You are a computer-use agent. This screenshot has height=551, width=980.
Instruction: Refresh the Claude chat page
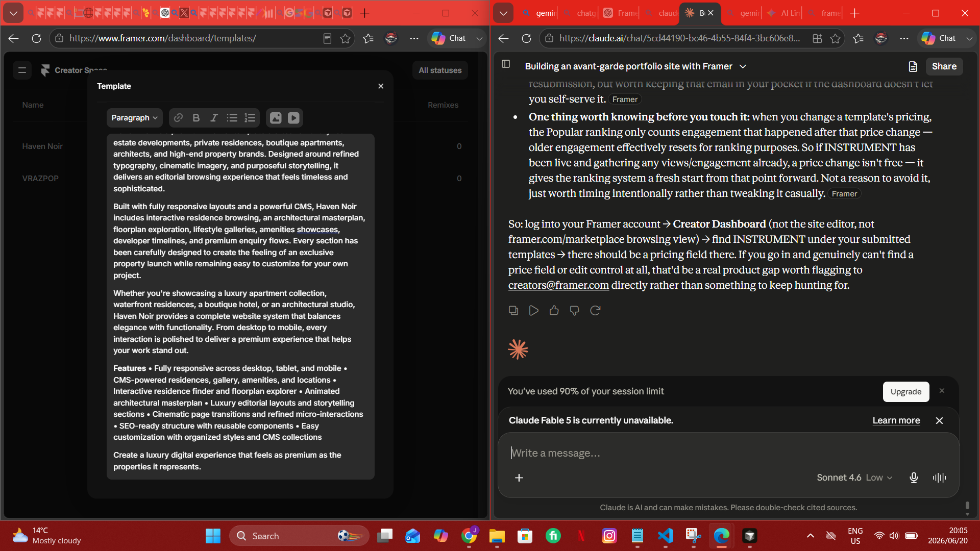pyautogui.click(x=526, y=38)
